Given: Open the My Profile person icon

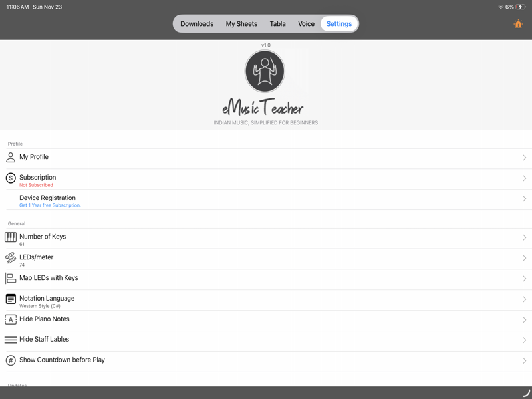Looking at the screenshot, I should pos(10,156).
